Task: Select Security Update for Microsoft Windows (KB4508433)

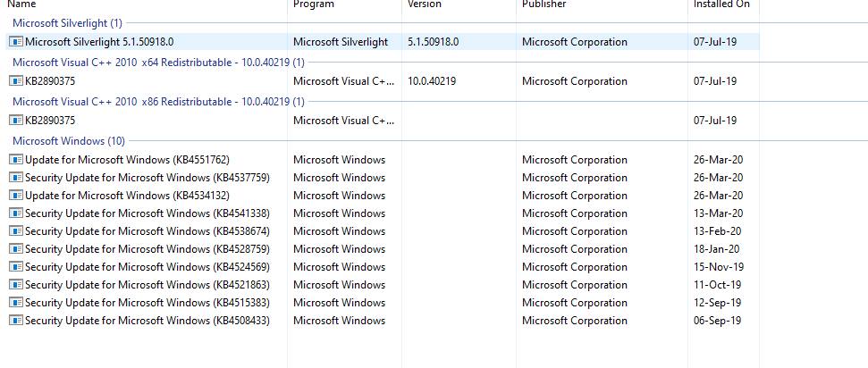Action: (x=147, y=321)
